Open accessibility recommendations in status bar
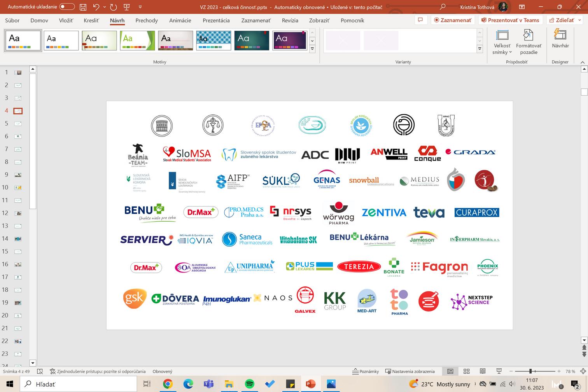This screenshot has width=588, height=392. pyautogui.click(x=98, y=371)
